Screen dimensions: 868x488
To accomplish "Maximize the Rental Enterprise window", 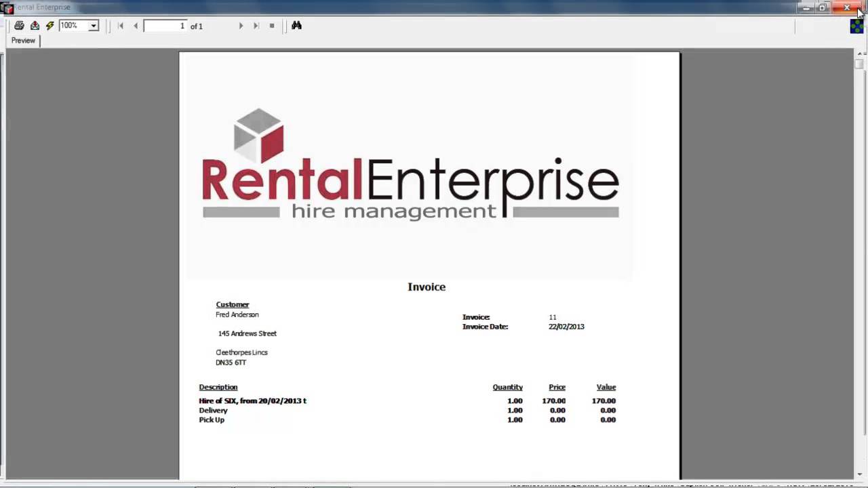I will pos(823,7).
